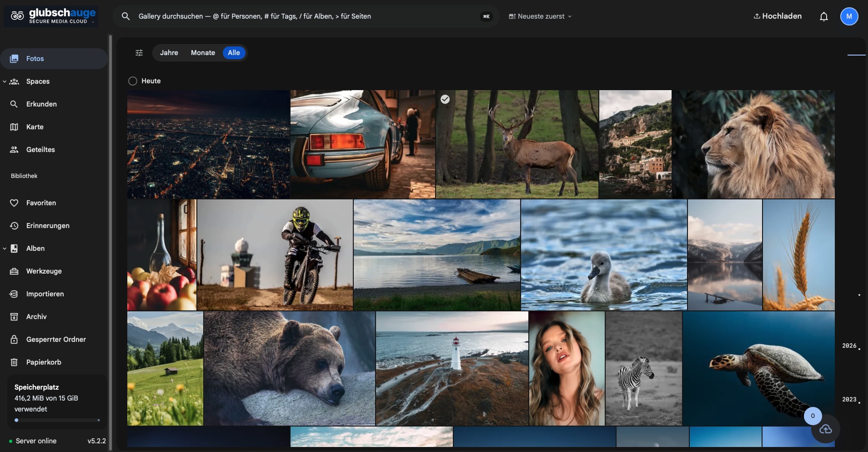The width and height of the screenshot is (868, 452).
Task: Click the v5.2.2 version label
Action: point(96,441)
